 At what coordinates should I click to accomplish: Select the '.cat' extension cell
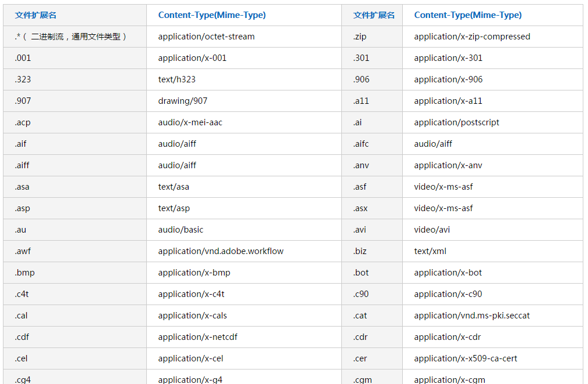[x=372, y=316]
